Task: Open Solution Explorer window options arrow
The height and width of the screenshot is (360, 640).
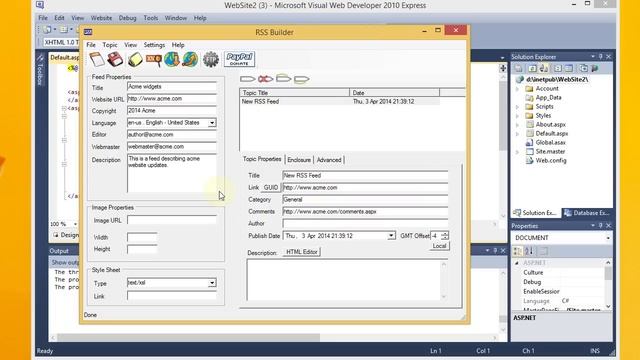Action: click(593, 57)
